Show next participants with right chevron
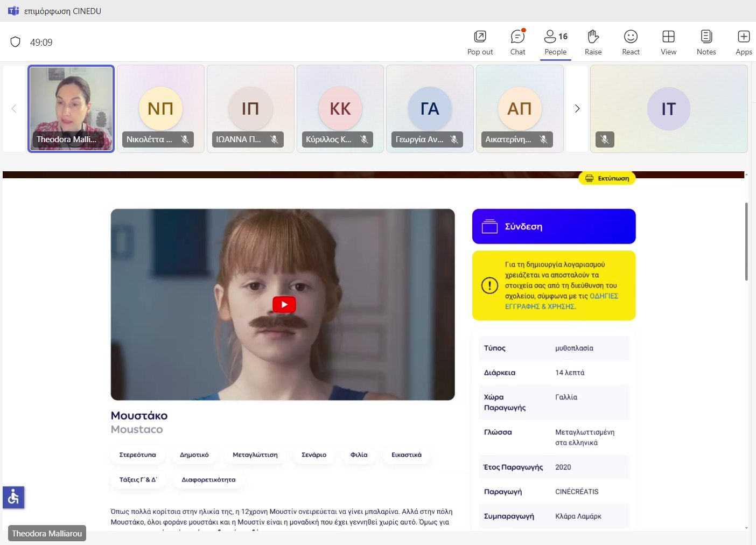This screenshot has height=545, width=756. pyautogui.click(x=577, y=109)
